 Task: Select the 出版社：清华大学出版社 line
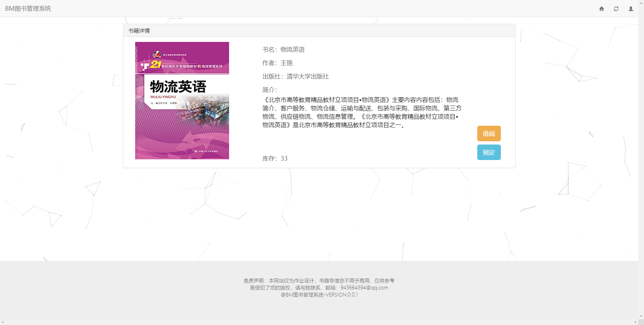click(296, 76)
